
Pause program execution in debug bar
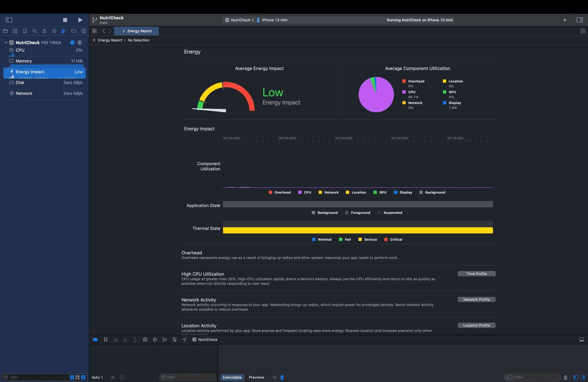pos(105,340)
